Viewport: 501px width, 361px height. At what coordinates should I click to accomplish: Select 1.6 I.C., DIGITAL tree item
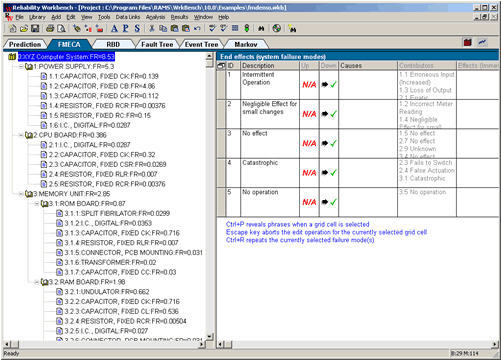coord(89,125)
